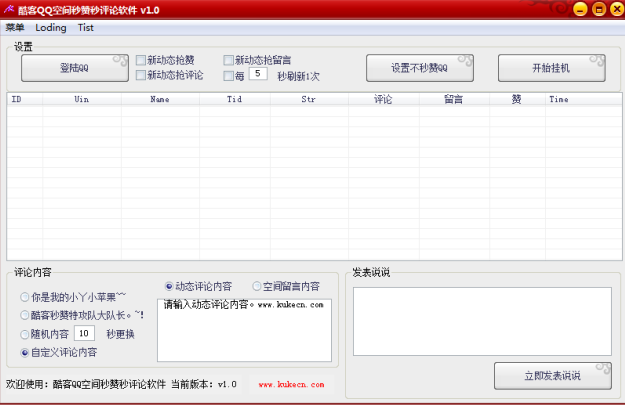Click the maximize button in title bar

(x=598, y=9)
